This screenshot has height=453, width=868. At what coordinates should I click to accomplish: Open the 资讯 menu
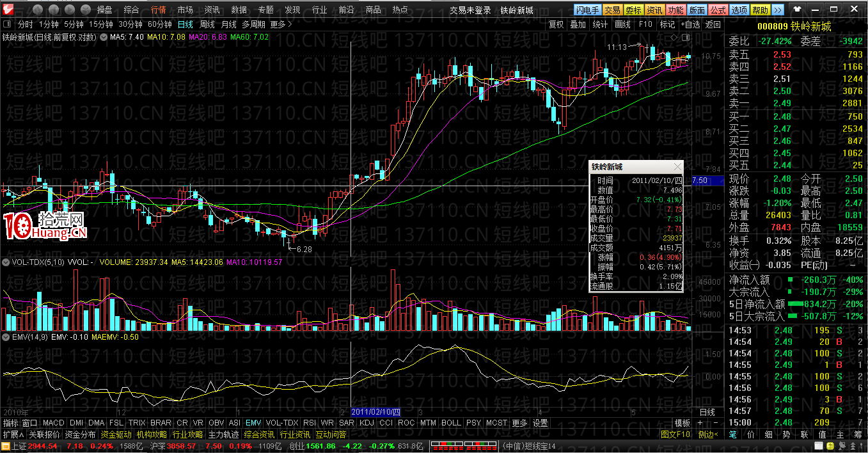point(212,10)
